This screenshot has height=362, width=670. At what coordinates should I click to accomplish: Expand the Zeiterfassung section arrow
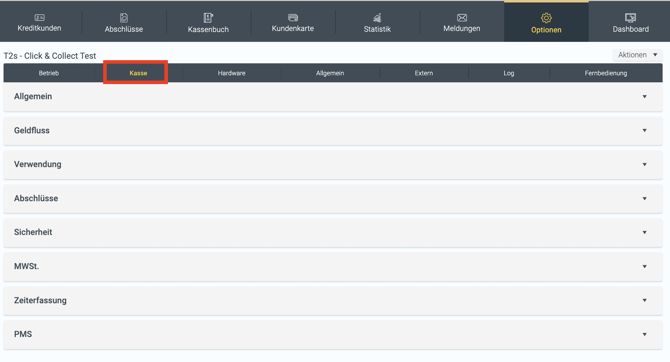pyautogui.click(x=644, y=300)
